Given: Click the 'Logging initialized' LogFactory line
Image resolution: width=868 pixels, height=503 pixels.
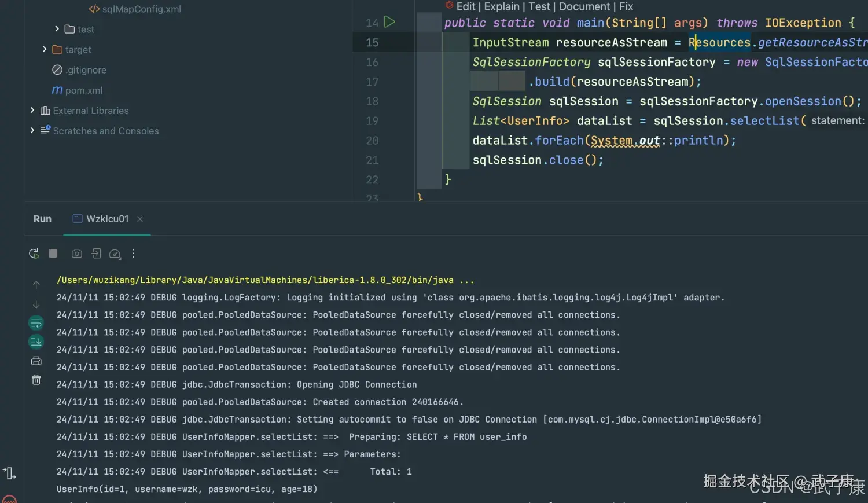Looking at the screenshot, I should click(391, 298).
